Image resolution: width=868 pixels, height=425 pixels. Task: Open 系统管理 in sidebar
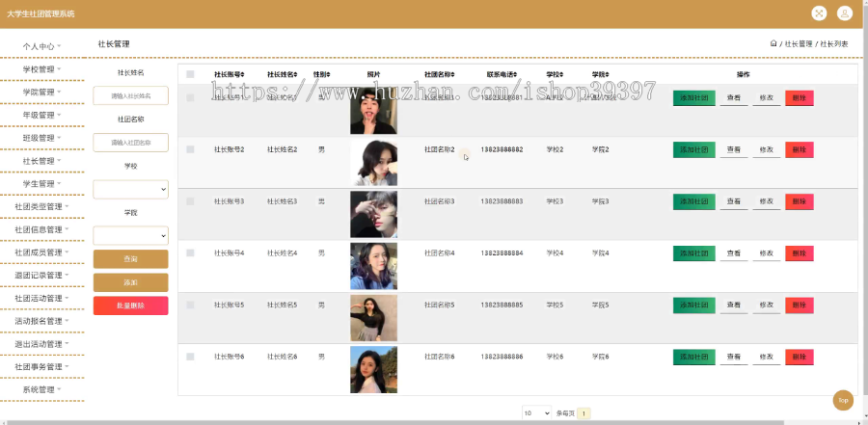[x=42, y=389]
